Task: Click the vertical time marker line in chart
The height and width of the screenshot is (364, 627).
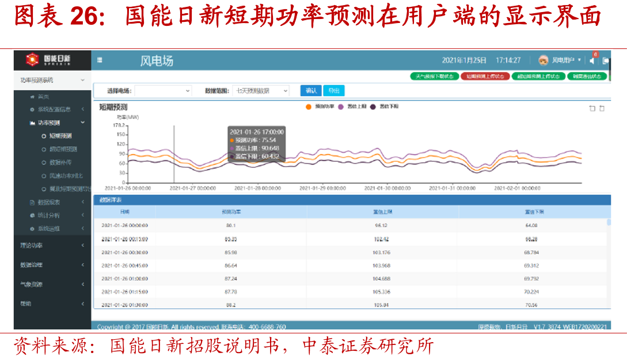Action: (x=174, y=154)
